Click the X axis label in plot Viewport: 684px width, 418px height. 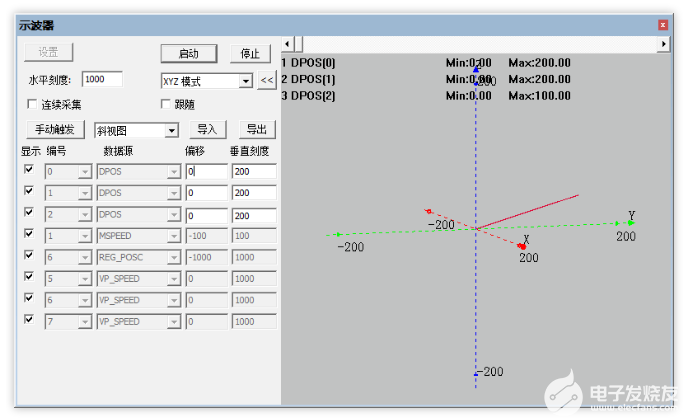(527, 239)
